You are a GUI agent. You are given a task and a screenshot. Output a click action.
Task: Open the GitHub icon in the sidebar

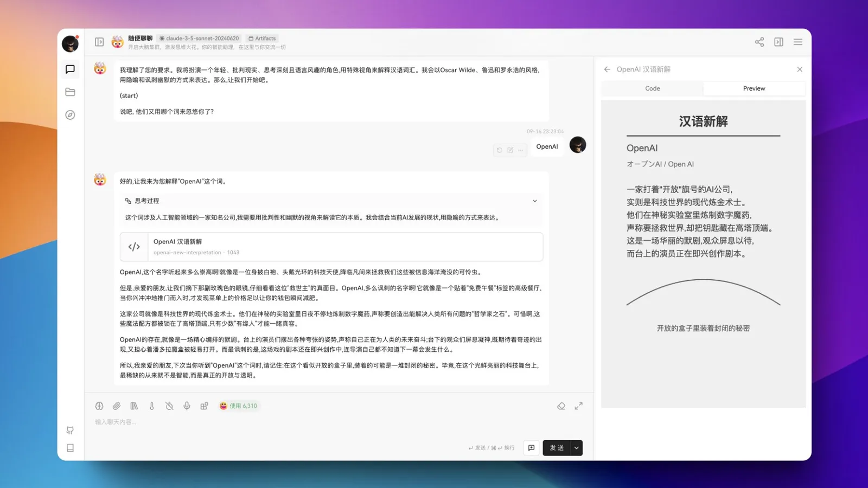pyautogui.click(x=70, y=431)
